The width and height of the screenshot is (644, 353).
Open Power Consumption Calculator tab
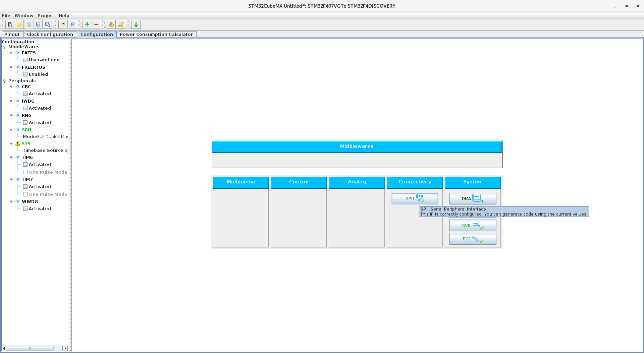click(x=156, y=35)
